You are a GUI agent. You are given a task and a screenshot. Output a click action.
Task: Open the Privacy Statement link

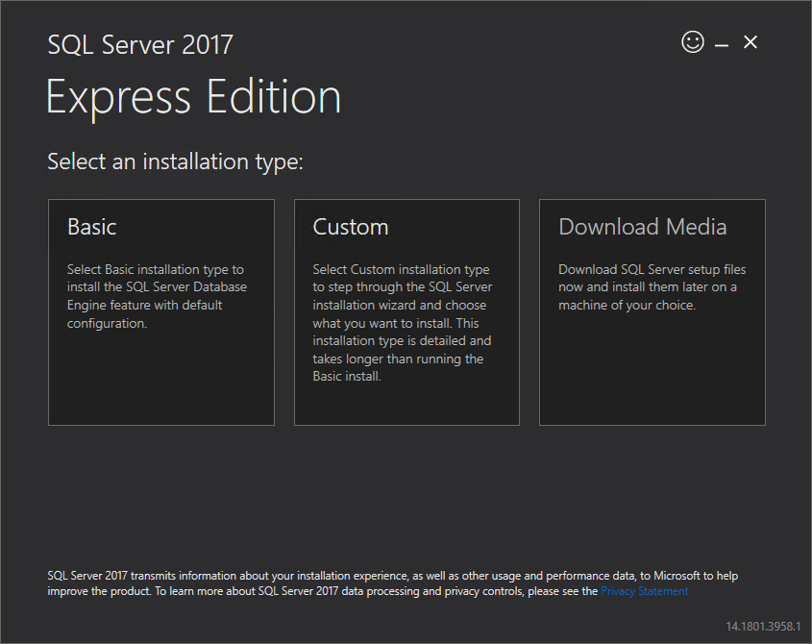(644, 591)
